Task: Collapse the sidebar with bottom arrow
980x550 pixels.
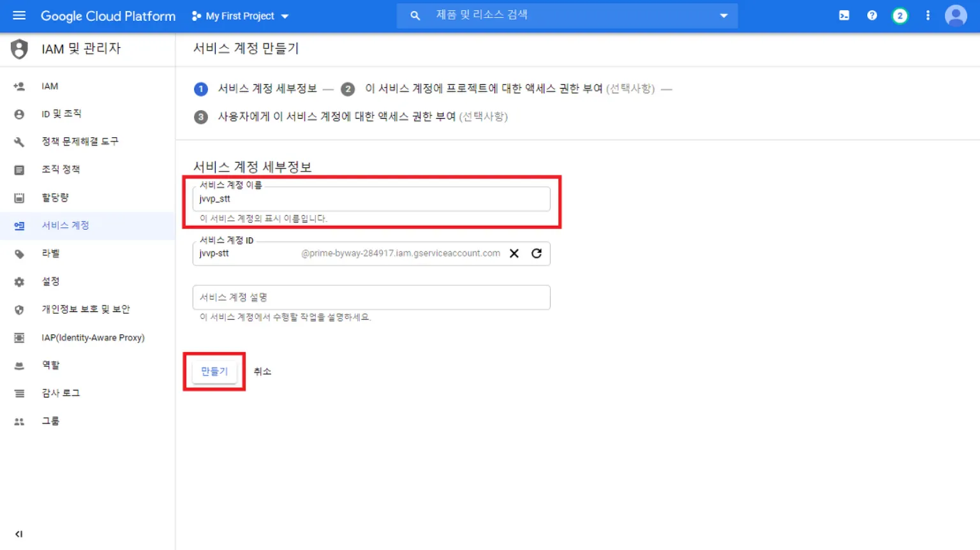Action: click(x=19, y=534)
